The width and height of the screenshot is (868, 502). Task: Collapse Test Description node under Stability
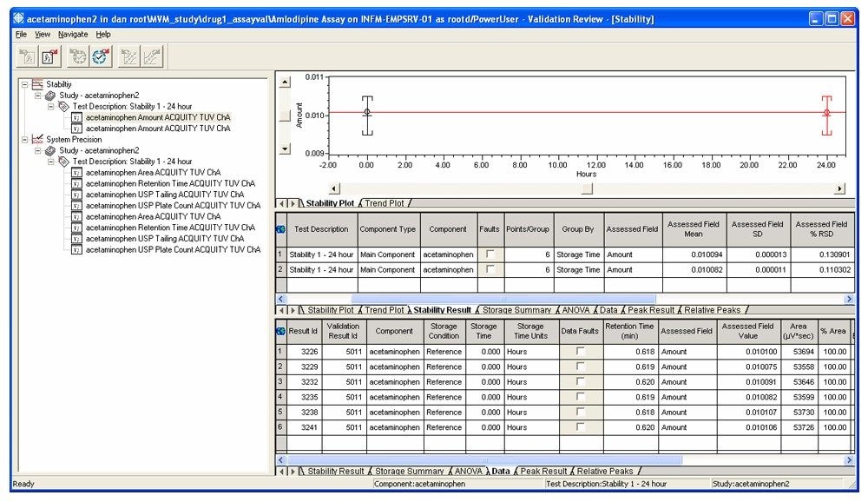pos(51,106)
